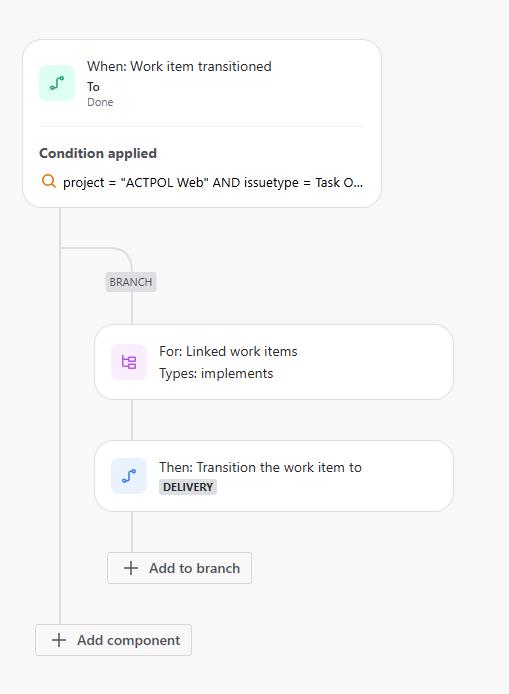
Task: Click the 'Add component' button label
Action: pos(128,640)
